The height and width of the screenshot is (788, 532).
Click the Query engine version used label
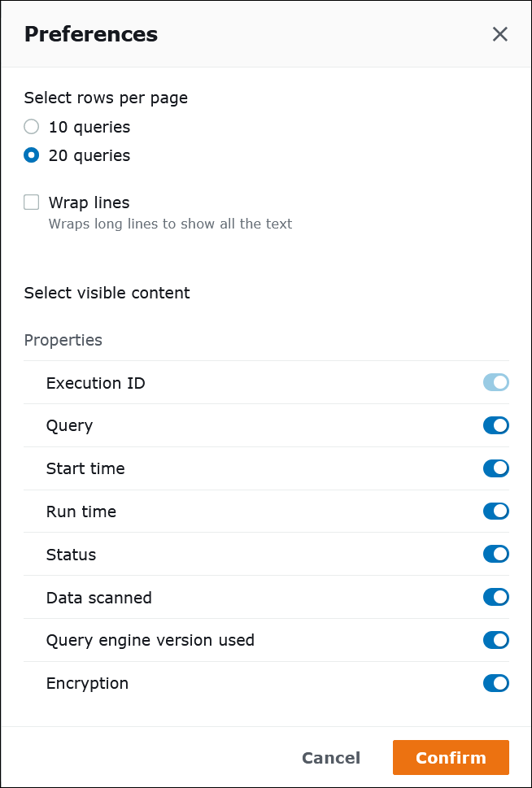click(150, 640)
